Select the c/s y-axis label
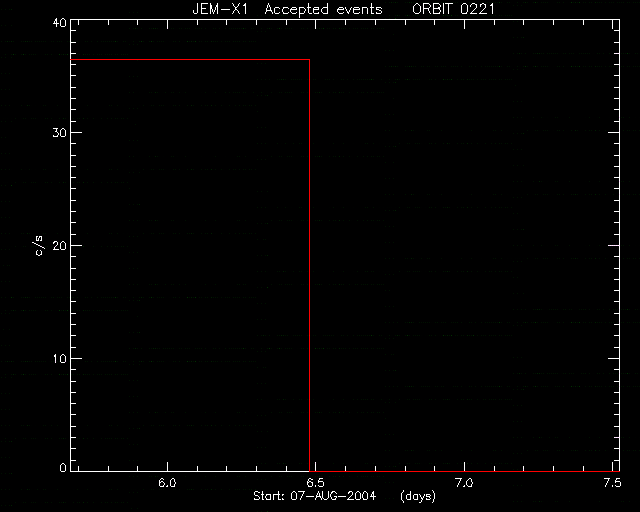The image size is (640, 512). 39,245
